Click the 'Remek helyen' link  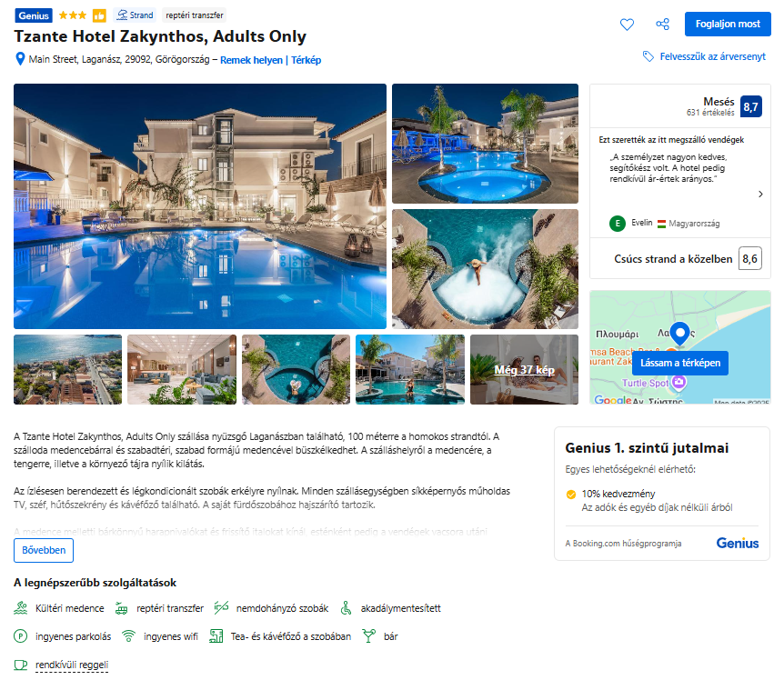pyautogui.click(x=251, y=60)
